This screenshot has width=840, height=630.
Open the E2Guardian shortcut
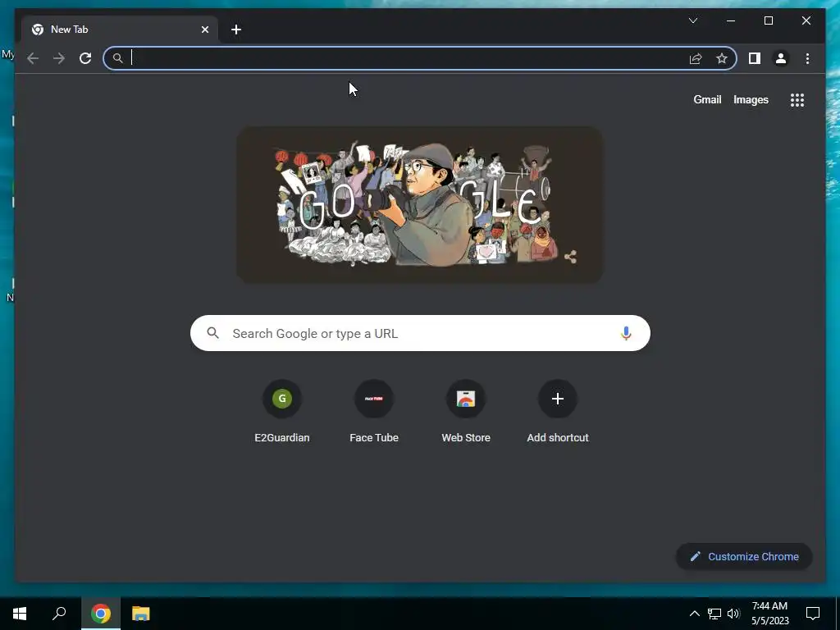click(282, 412)
